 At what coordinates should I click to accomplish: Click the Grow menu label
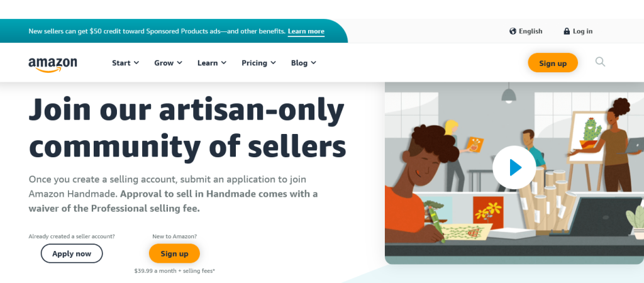pyautogui.click(x=164, y=63)
